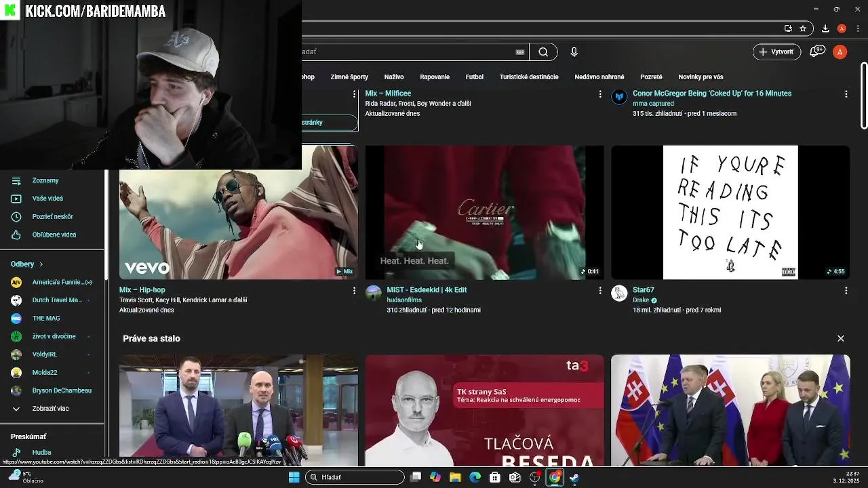Click the Travis Scott Mix thumbnail
The height and width of the screenshot is (488, 868).
[x=239, y=212]
